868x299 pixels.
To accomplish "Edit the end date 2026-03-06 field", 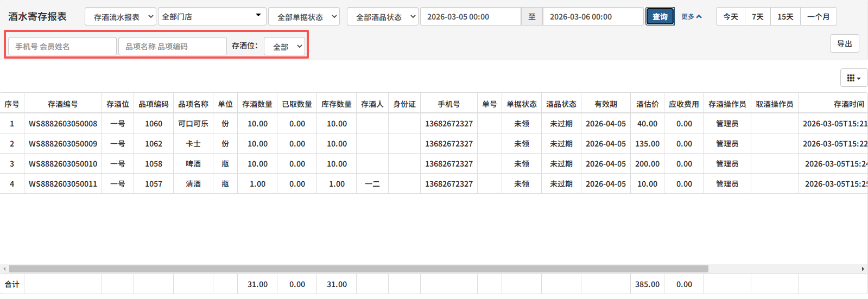I will pos(593,17).
